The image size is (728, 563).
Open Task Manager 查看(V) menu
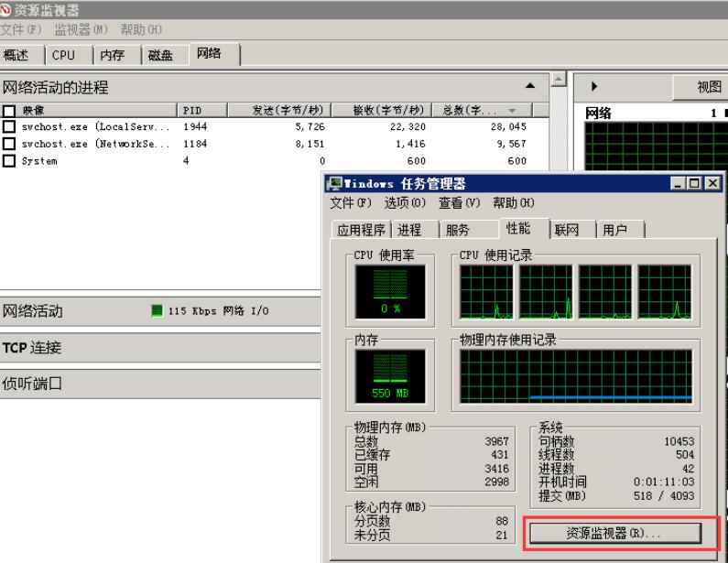coord(459,203)
